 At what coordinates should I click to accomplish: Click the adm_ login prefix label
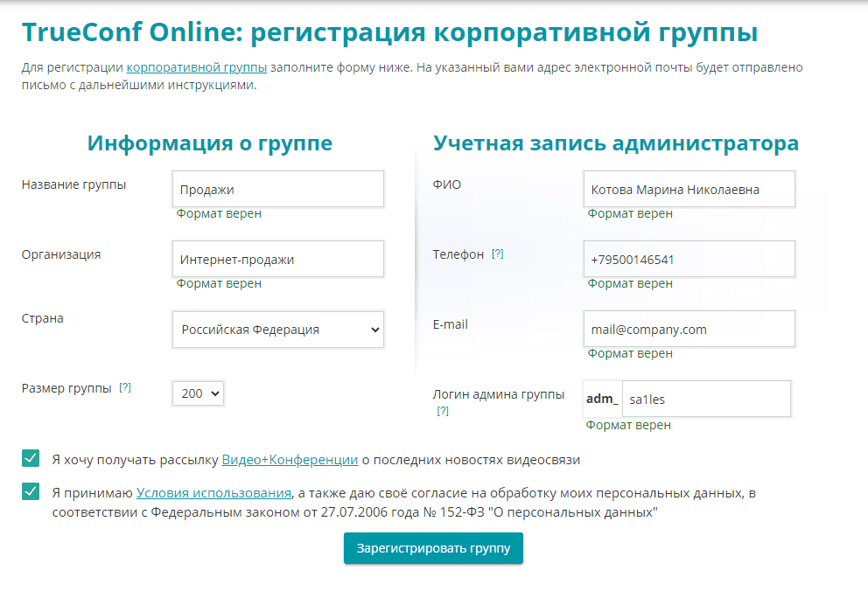pos(602,399)
